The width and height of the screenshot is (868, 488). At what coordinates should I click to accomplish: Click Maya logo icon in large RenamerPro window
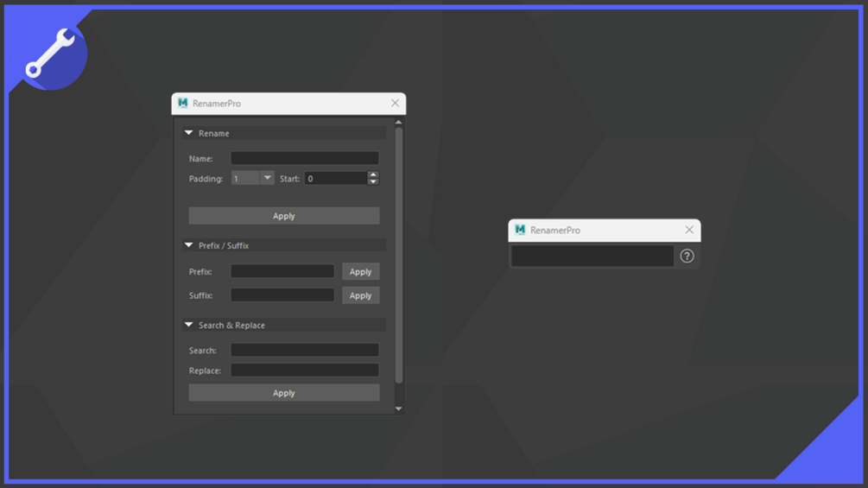pos(183,103)
